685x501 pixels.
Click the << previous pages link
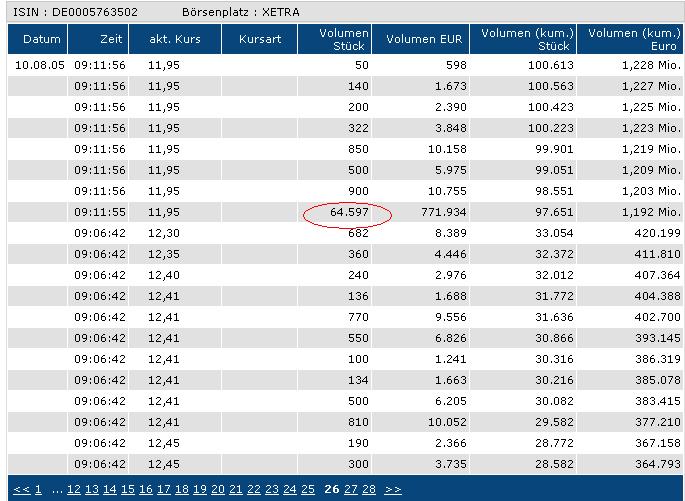point(21,489)
